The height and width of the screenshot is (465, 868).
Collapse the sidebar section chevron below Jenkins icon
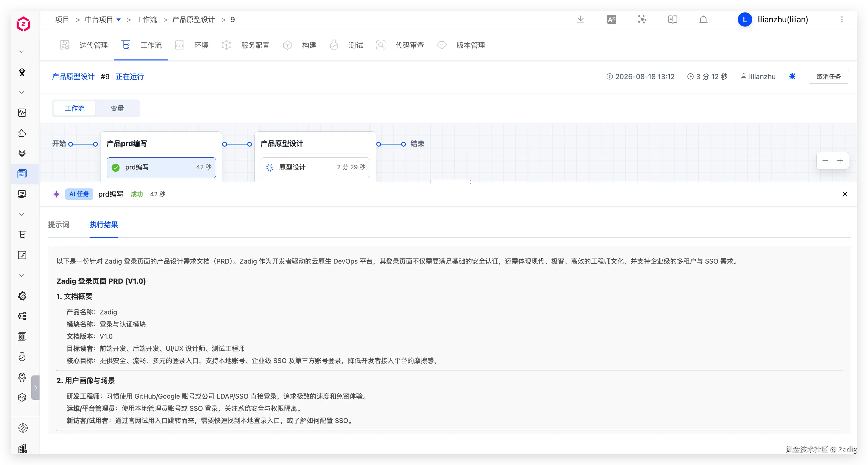[21, 92]
